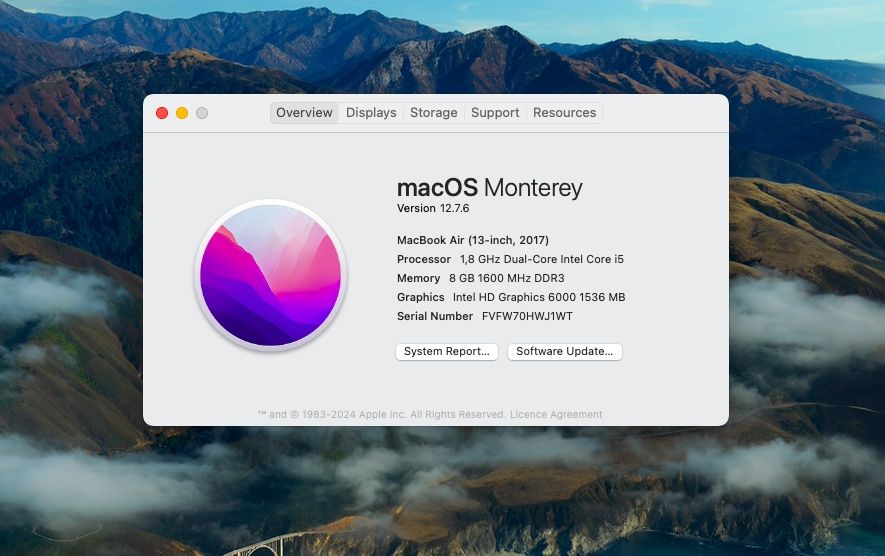Open the Storage tab
Image resolution: width=885 pixels, height=556 pixels.
433,113
